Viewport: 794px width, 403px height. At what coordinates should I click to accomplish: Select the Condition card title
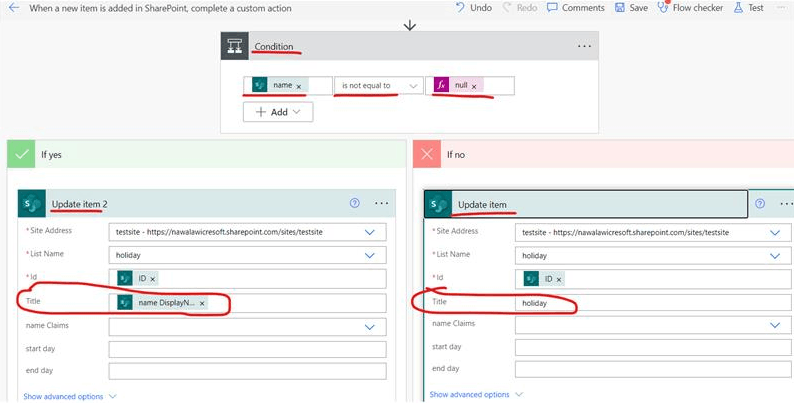point(274,46)
